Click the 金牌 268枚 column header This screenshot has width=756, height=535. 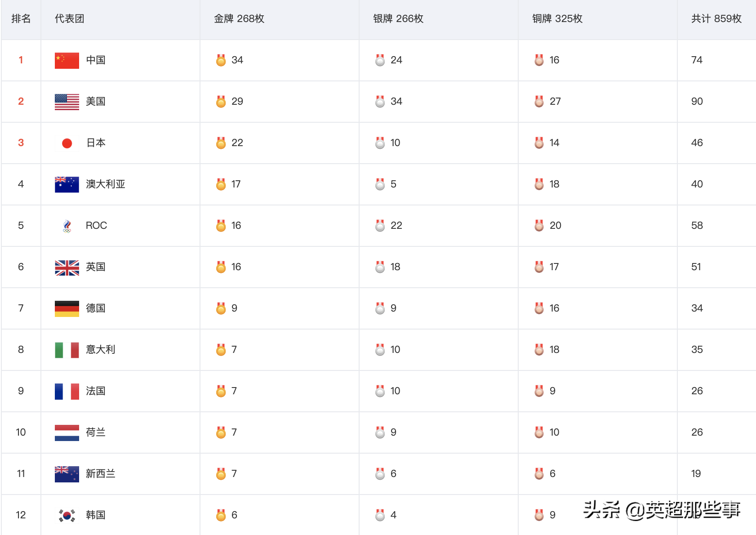[x=239, y=19]
